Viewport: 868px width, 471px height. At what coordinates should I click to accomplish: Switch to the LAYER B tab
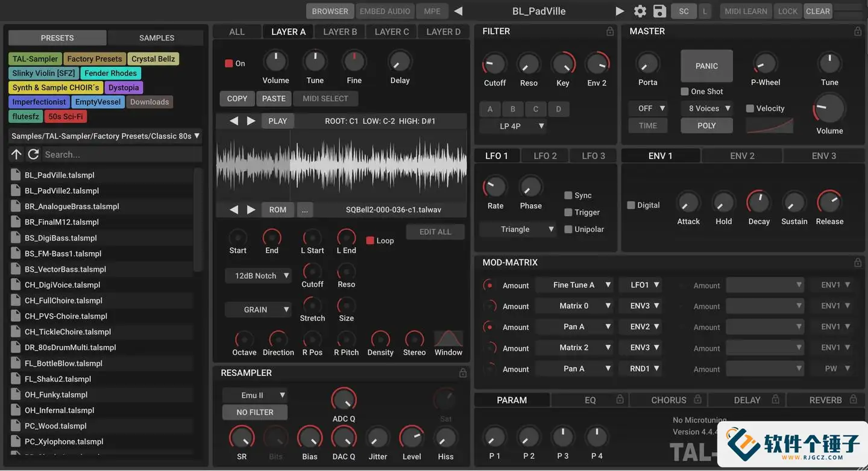click(x=340, y=32)
